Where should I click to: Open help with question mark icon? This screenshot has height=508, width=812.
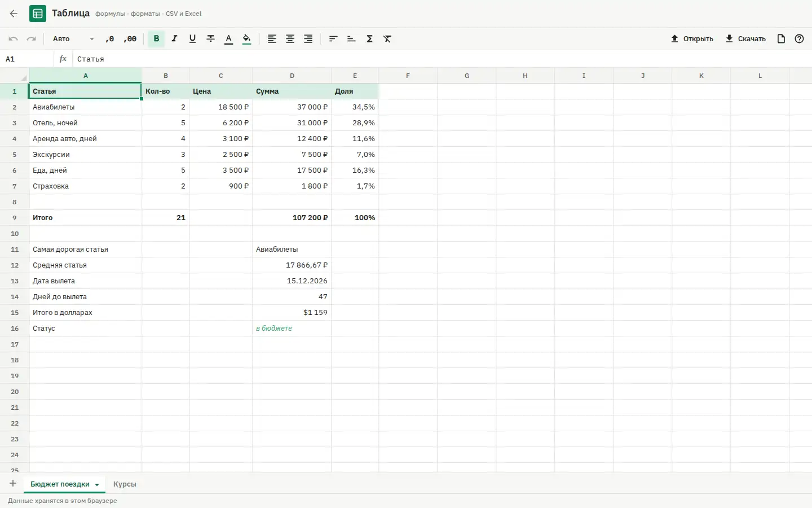pyautogui.click(x=799, y=39)
